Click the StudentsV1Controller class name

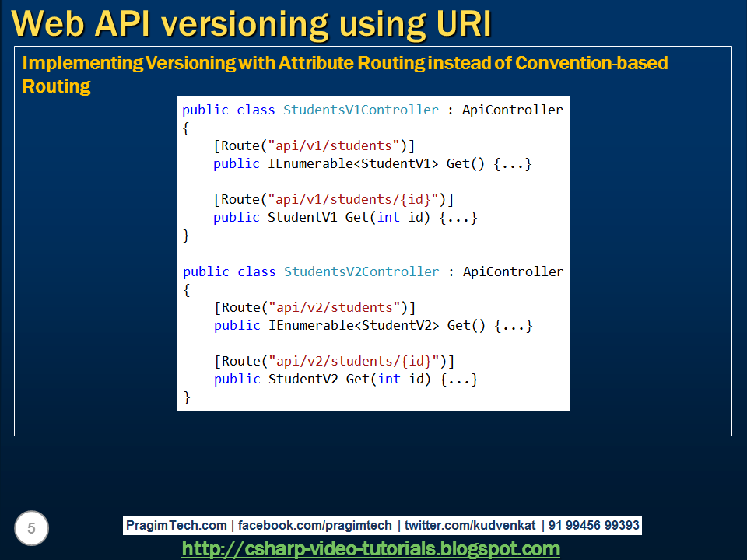[360, 110]
